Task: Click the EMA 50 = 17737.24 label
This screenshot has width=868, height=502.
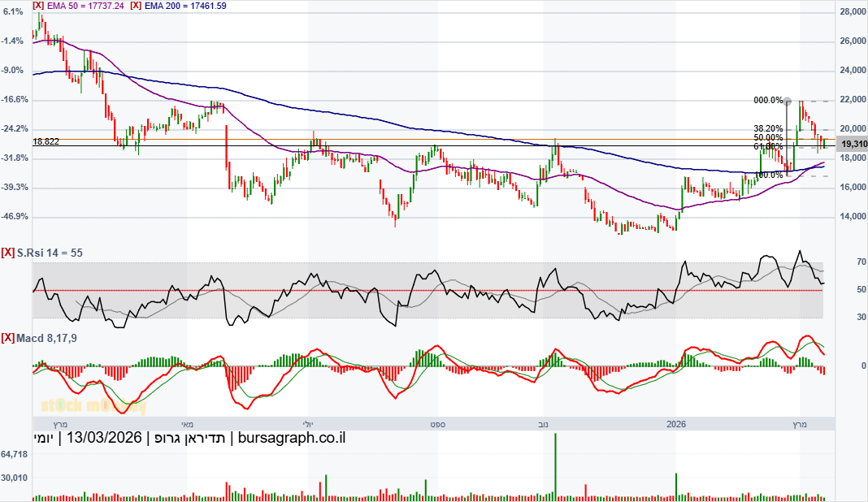Action: [86, 6]
